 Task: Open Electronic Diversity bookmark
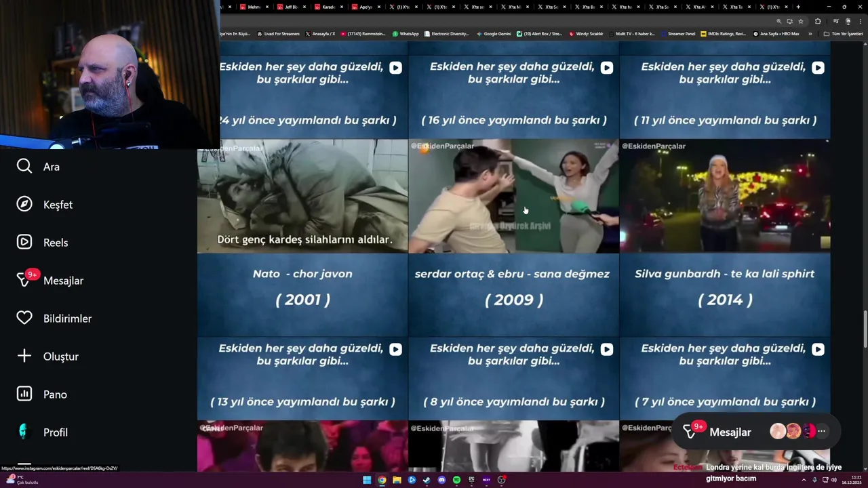pos(447,34)
